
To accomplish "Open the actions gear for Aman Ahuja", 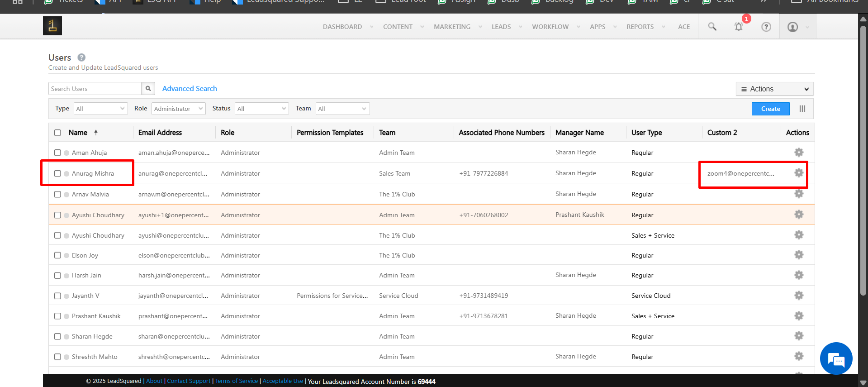I will pyautogui.click(x=799, y=153).
